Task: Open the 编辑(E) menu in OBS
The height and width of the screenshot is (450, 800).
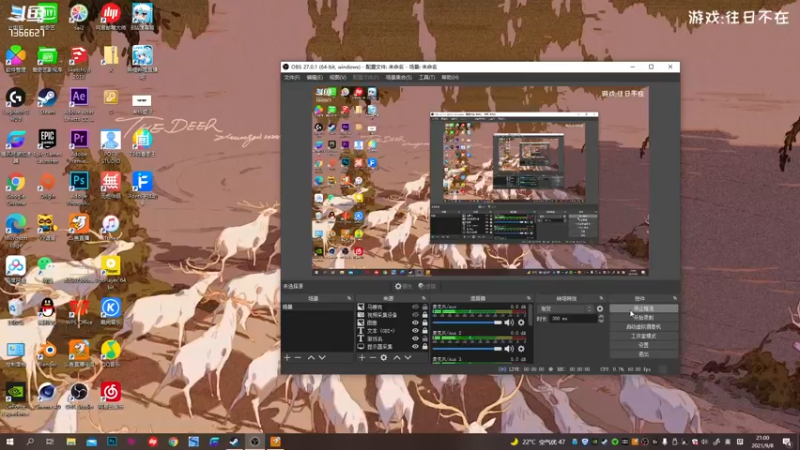Action: (314, 78)
